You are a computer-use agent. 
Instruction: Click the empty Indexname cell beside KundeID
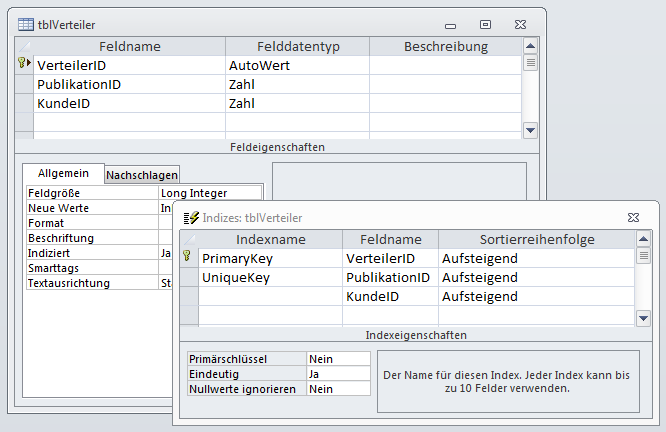click(271, 296)
